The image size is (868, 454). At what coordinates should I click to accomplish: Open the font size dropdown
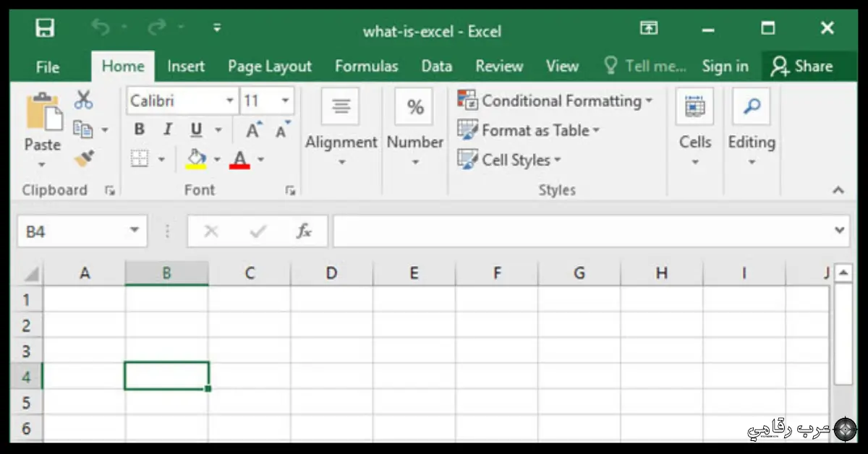[x=285, y=100]
